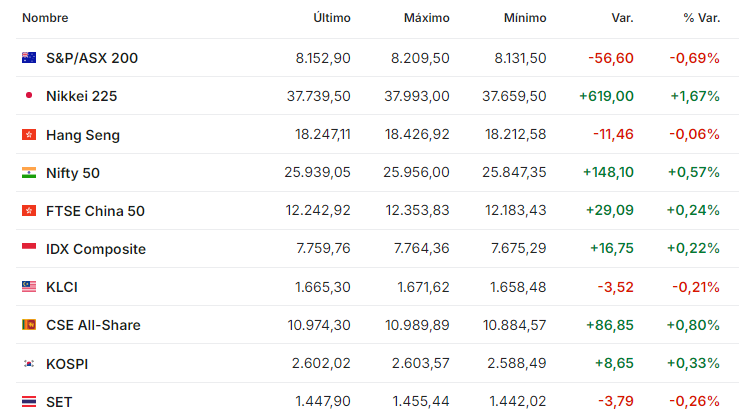The image size is (739, 415).
Task: Click the Japan flag icon beside Nikkei 225
Action: (29, 96)
